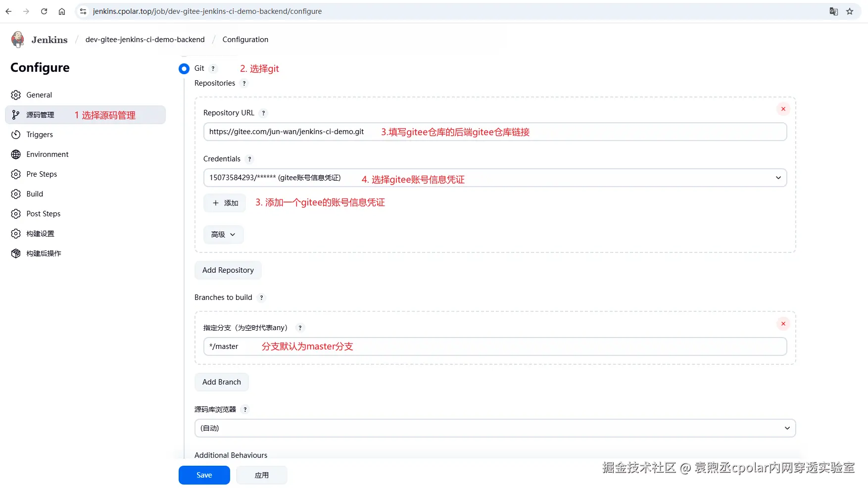Remove the repository entry with red X
Viewport: 868px width, 488px height.
783,109
